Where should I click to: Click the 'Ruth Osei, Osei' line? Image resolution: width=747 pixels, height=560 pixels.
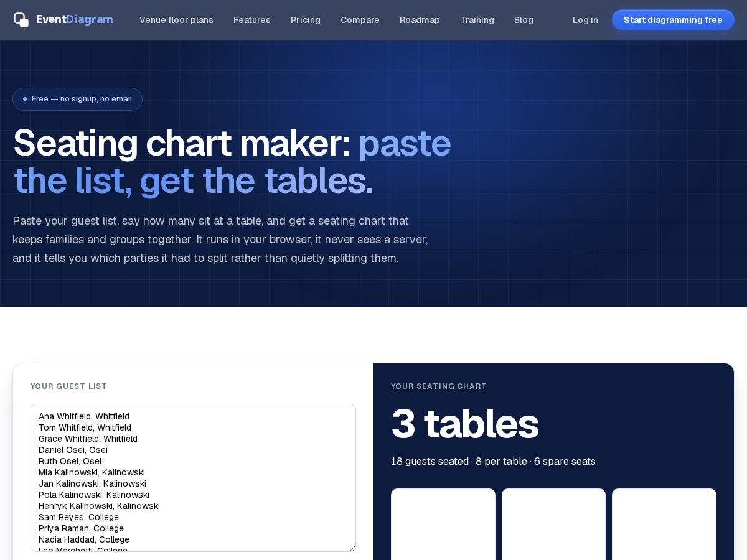point(70,461)
